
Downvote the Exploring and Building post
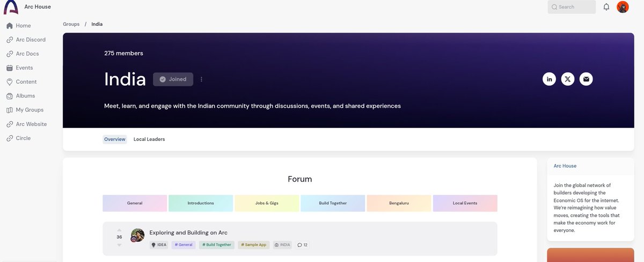[119, 245]
